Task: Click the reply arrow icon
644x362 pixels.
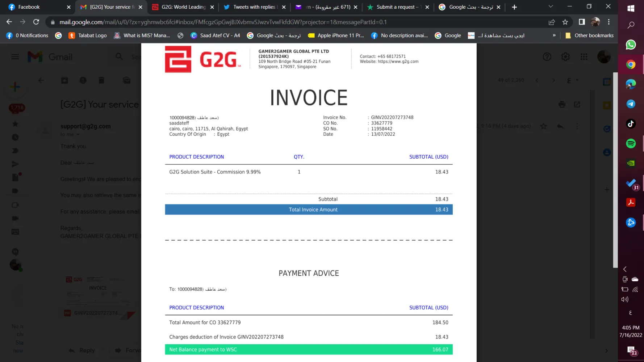Action: coord(560,126)
